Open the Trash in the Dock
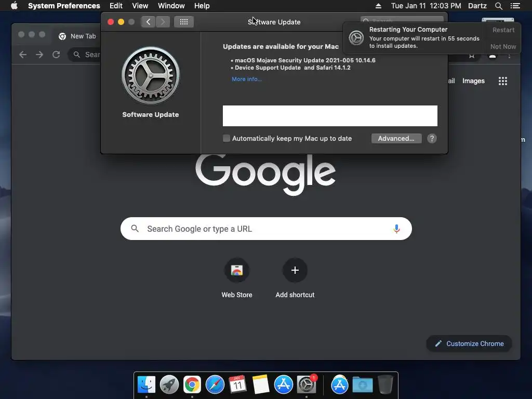 [385, 385]
